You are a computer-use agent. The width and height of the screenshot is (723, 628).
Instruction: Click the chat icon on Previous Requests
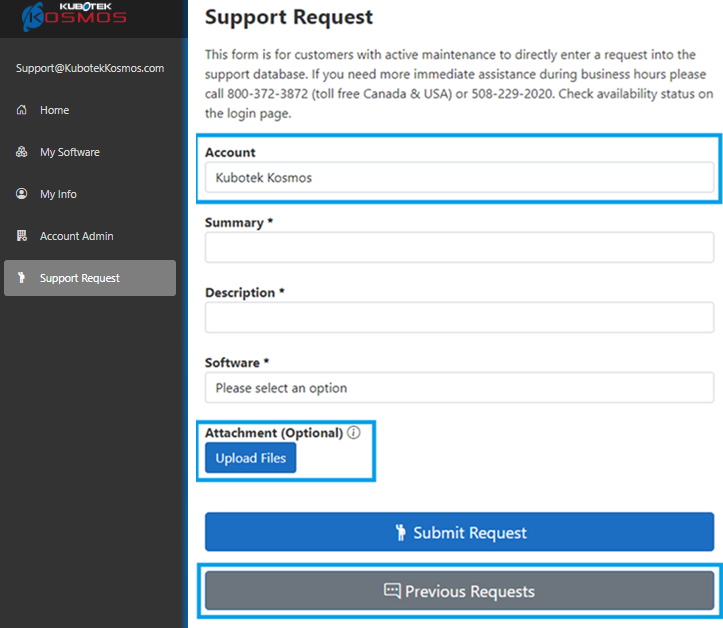[x=392, y=591]
